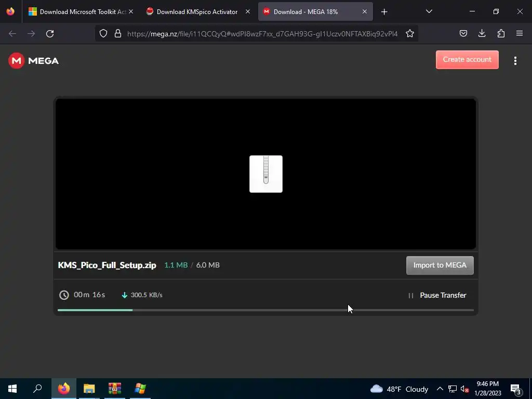Open a new tab with the plus button
532x399 pixels.
(x=384, y=12)
